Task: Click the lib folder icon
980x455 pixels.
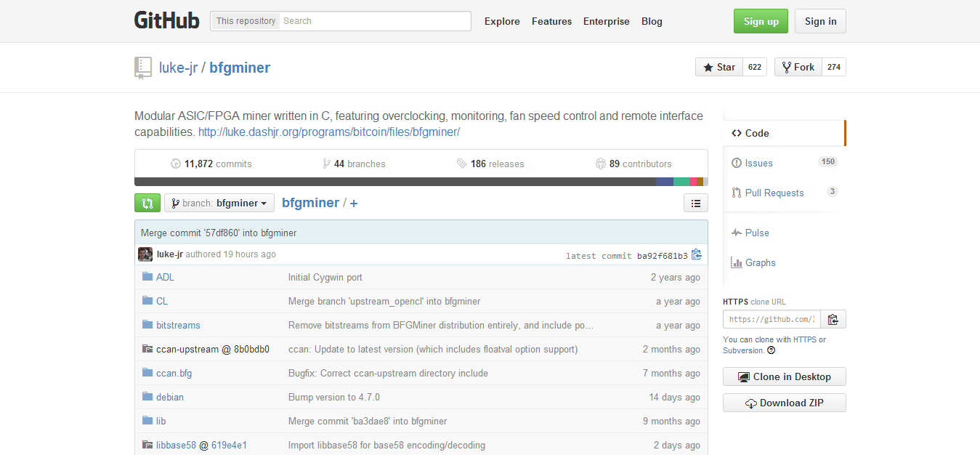Action: coord(147,421)
